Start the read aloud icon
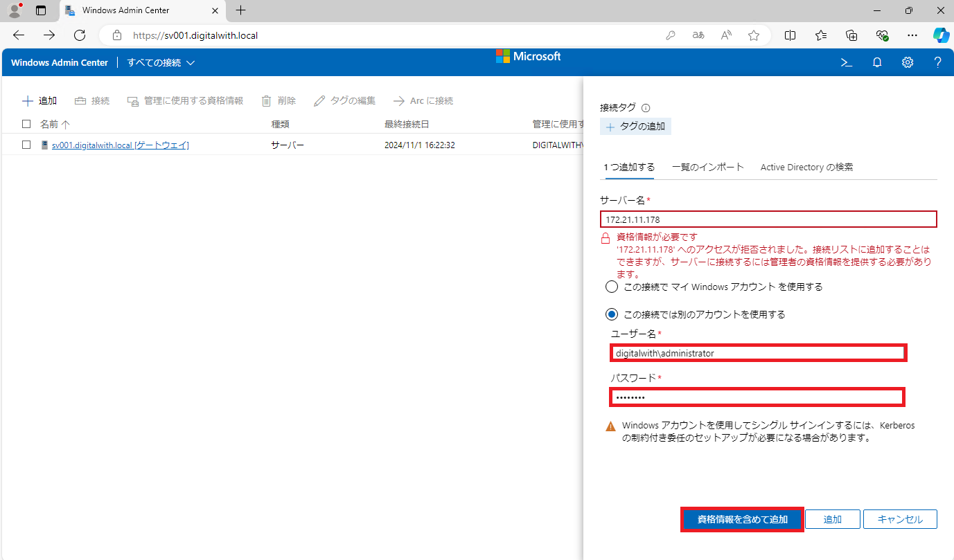 click(x=726, y=35)
